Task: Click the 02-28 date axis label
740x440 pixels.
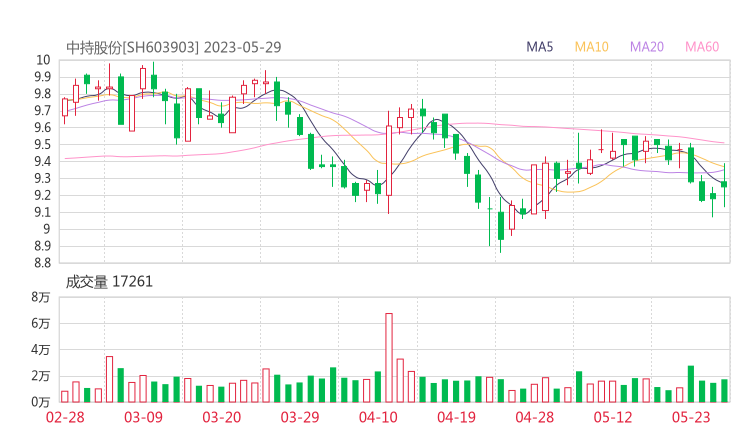Action: coord(65,417)
